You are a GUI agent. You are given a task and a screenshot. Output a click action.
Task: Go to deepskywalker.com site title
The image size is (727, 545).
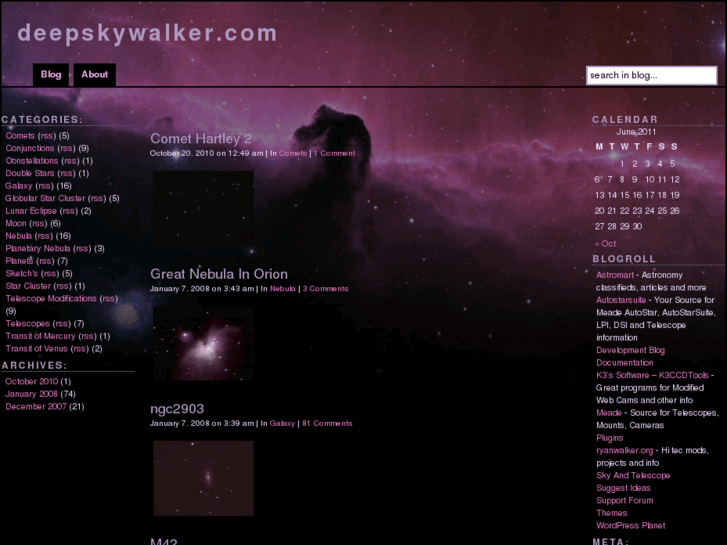coord(147,33)
